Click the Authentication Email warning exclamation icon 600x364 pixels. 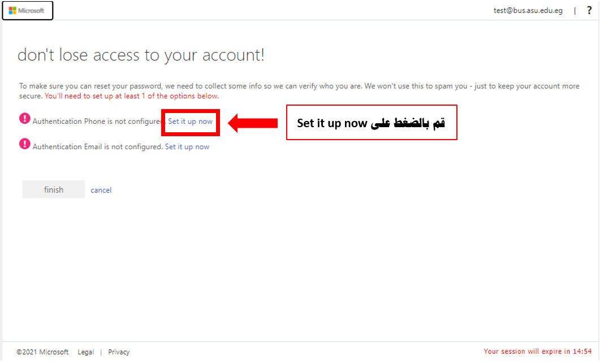24,144
